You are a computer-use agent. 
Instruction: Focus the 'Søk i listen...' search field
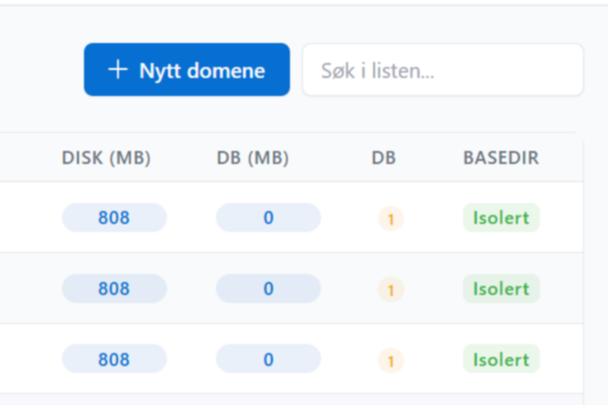[x=442, y=71]
